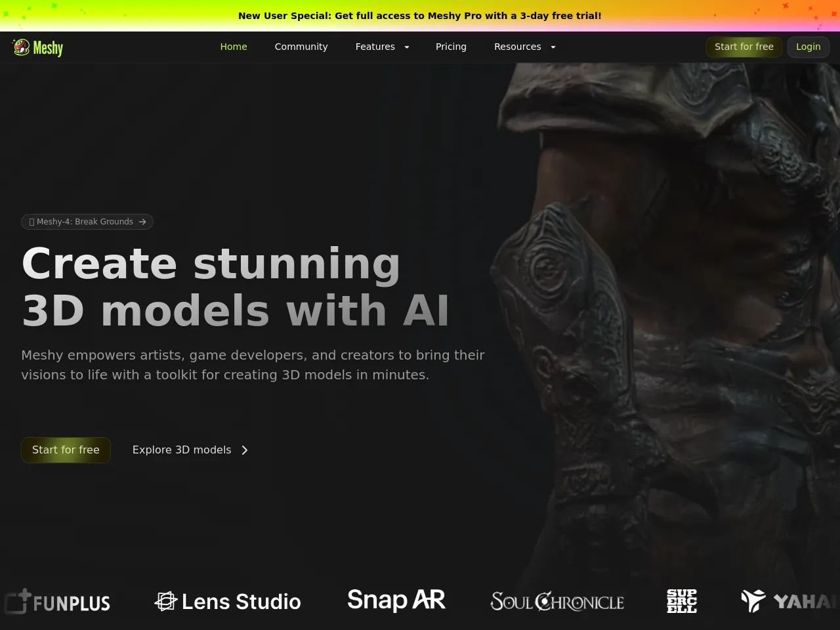Click the Soul Chronicle logo
Image resolution: width=840 pixels, height=630 pixels.
click(x=557, y=601)
